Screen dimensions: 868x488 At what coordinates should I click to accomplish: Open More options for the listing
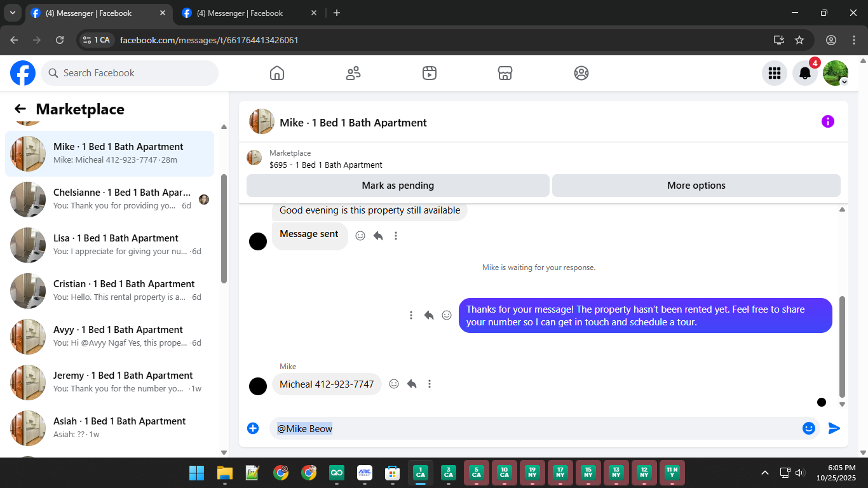696,186
